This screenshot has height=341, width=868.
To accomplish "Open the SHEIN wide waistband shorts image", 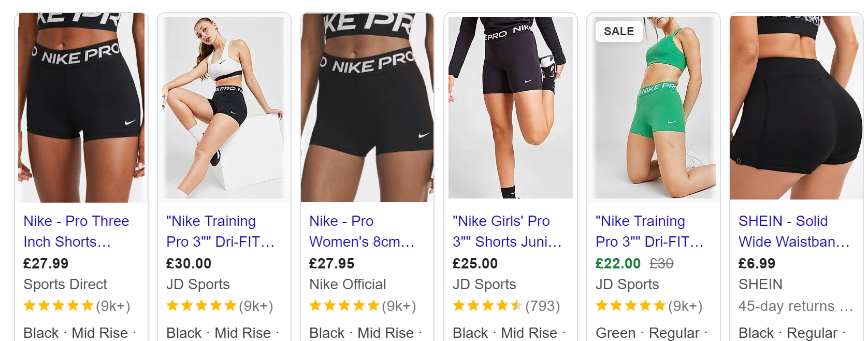I will tap(797, 108).
